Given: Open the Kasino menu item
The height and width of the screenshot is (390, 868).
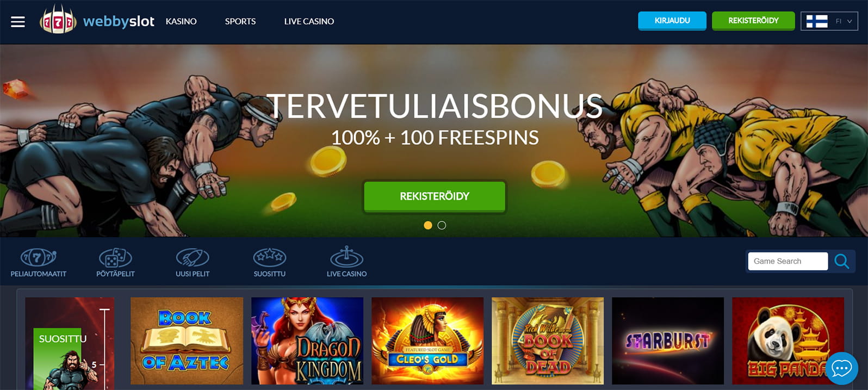Looking at the screenshot, I should coord(181,21).
